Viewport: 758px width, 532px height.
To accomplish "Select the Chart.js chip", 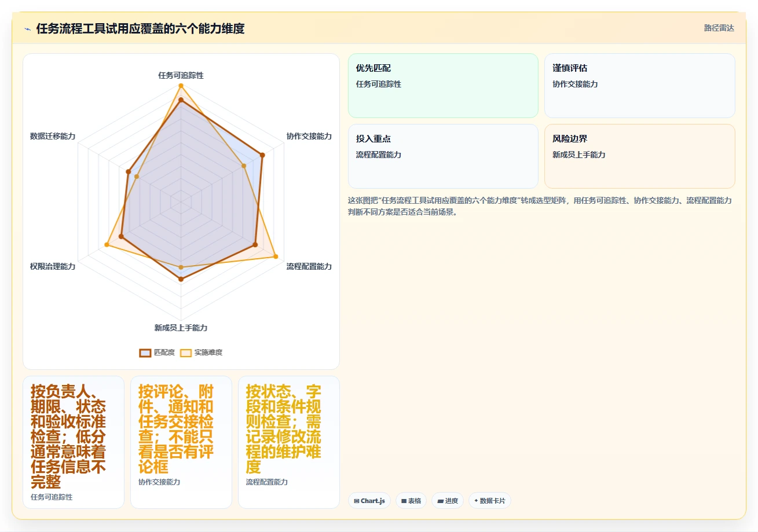I will click(369, 501).
